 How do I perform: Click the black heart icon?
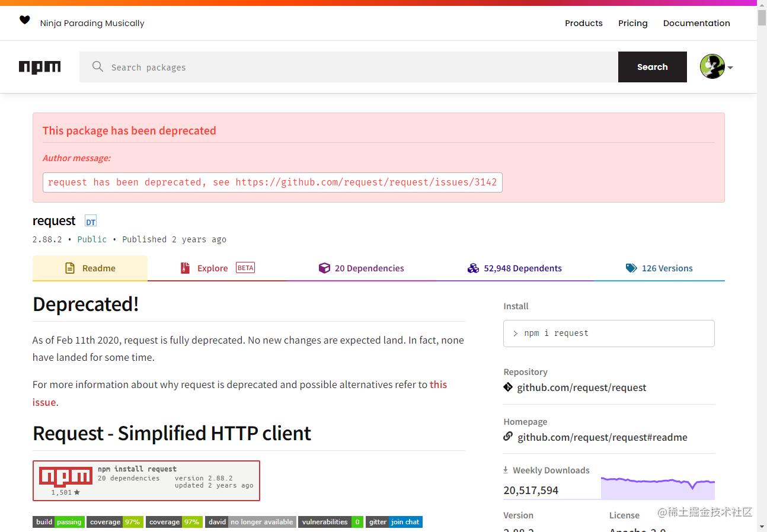pos(24,20)
